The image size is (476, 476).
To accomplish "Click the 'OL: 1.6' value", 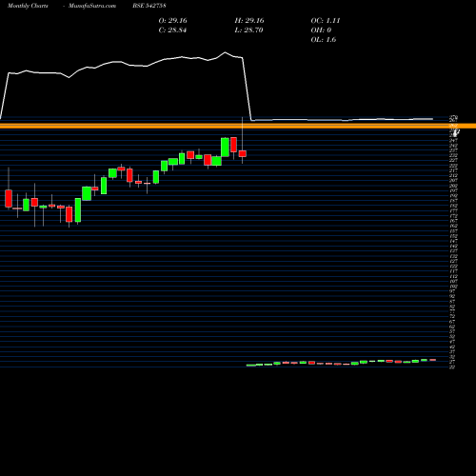I will point(324,40).
